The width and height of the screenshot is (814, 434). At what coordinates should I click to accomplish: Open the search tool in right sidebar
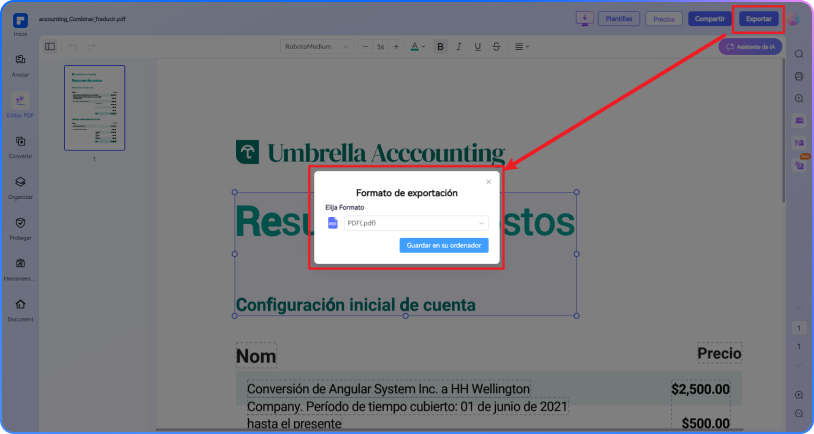pos(799,54)
